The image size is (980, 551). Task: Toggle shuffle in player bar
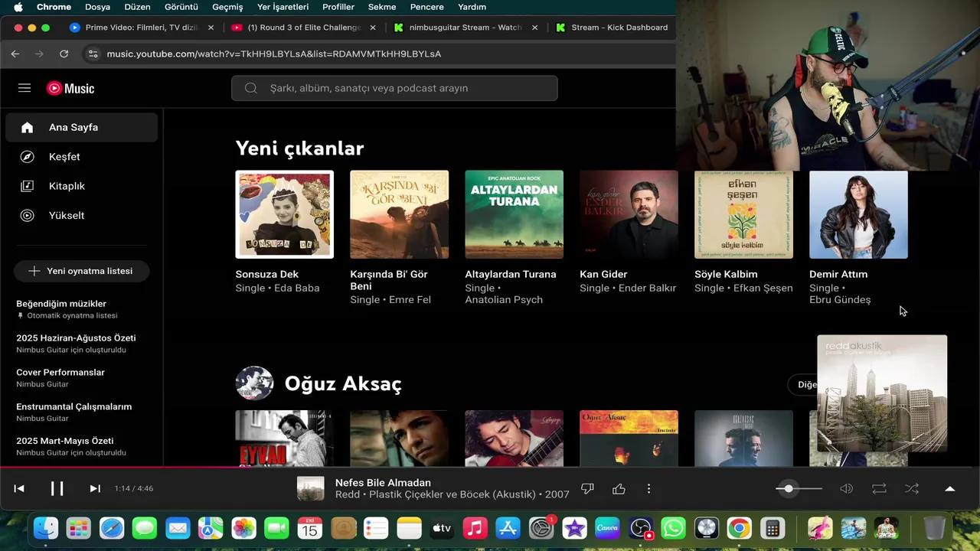click(912, 488)
